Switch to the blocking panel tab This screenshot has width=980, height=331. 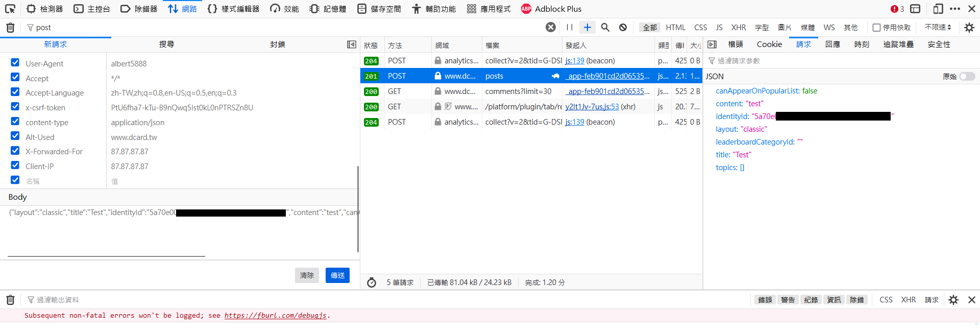[278, 44]
